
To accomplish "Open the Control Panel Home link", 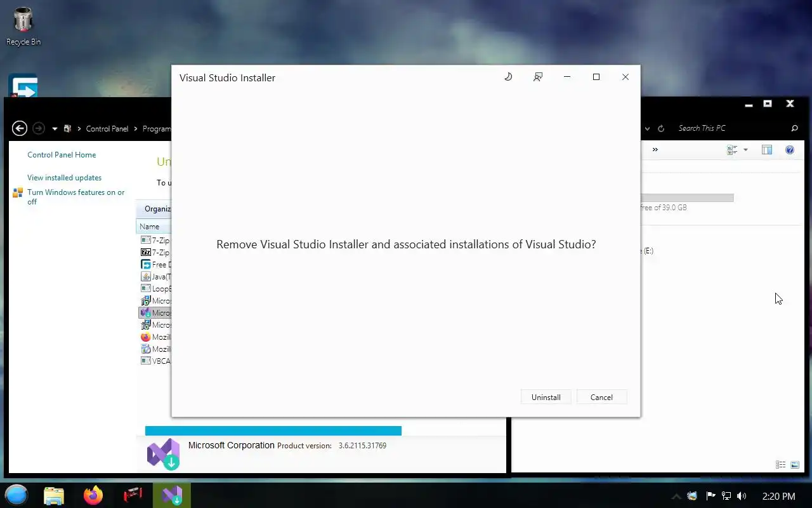I will (x=62, y=155).
